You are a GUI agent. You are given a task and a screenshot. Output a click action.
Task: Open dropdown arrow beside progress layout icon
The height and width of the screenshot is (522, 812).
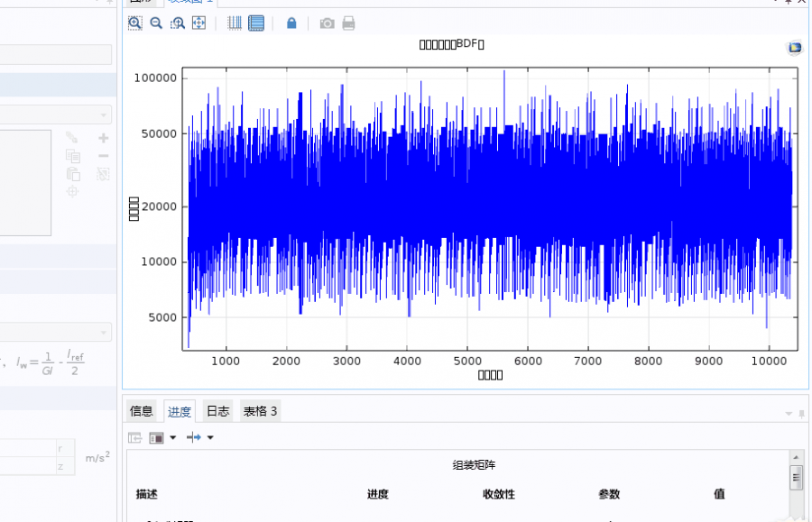(173, 437)
